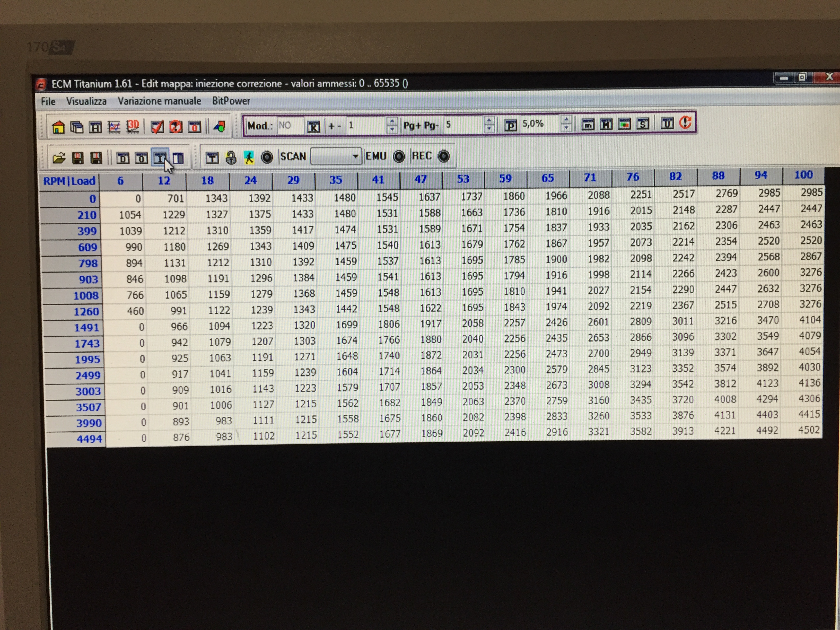Click the T window icon left of padlock
The height and width of the screenshot is (630, 840).
212,157
